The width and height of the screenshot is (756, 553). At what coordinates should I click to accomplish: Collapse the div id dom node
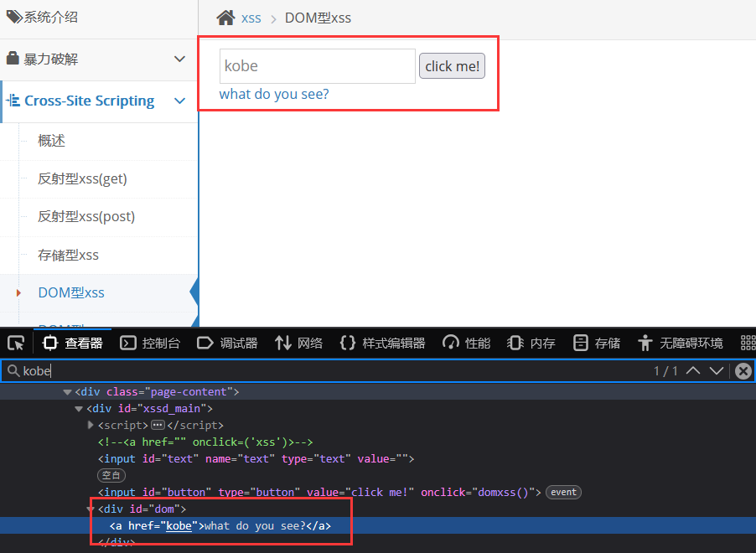pyautogui.click(x=91, y=509)
